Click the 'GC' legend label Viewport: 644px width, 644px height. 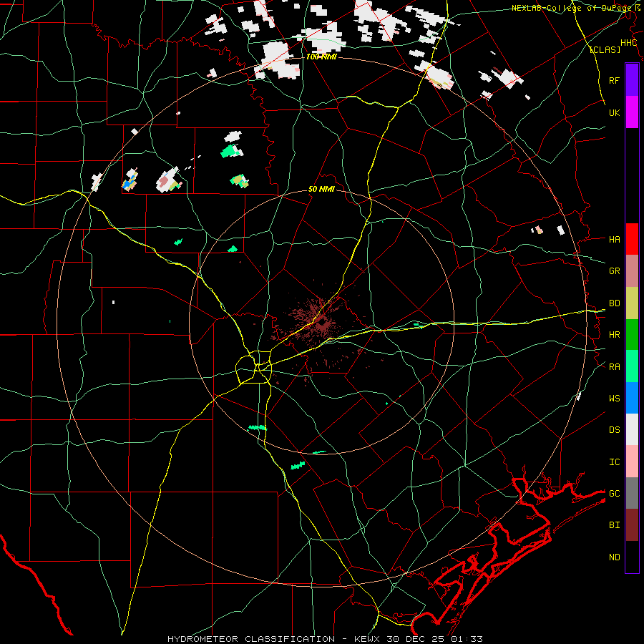(614, 493)
